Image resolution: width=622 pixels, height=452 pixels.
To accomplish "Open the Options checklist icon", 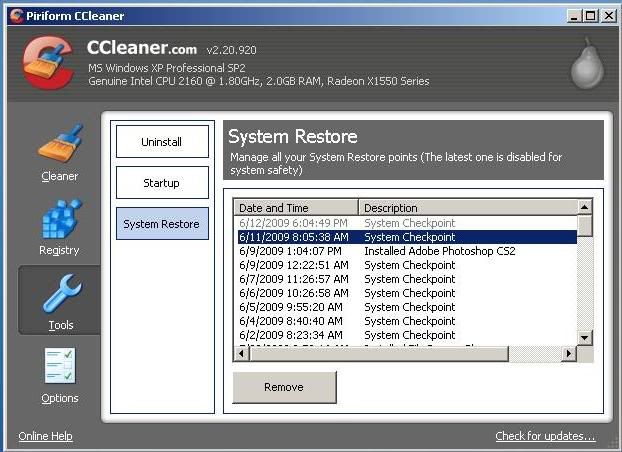I will 60,366.
